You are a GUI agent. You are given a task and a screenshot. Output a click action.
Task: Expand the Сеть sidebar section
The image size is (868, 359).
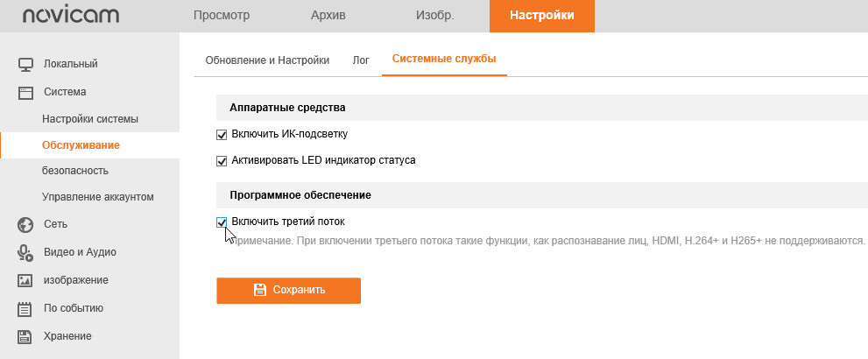click(55, 224)
